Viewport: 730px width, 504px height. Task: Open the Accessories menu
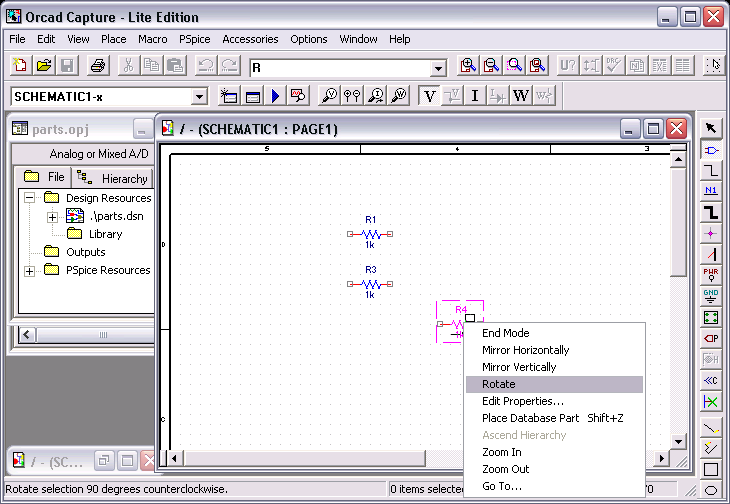point(250,39)
